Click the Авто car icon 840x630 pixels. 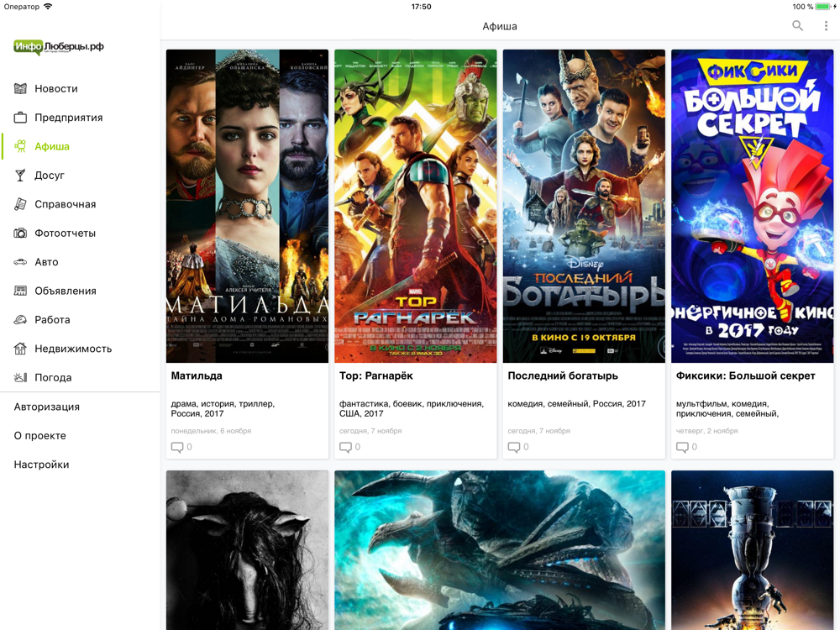click(x=20, y=262)
